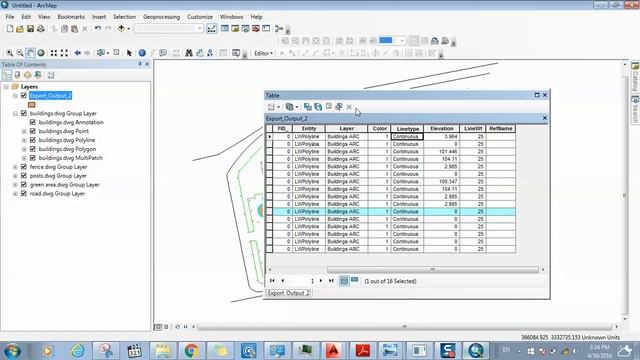Switch TOC to List By Visibility

(x=27, y=75)
